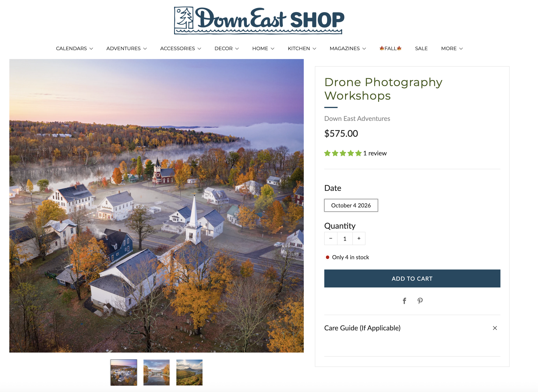
Task: Select the October 4 2026 date option
Action: [x=351, y=205]
